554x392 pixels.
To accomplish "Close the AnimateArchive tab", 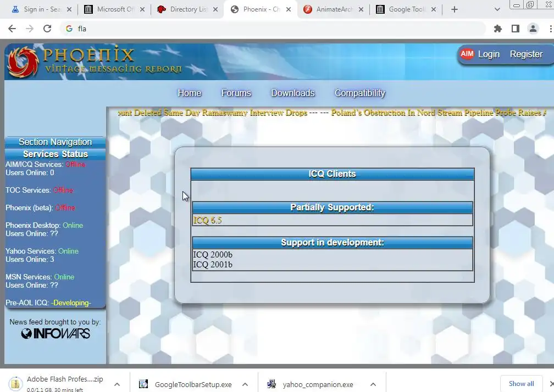I will point(361,9).
